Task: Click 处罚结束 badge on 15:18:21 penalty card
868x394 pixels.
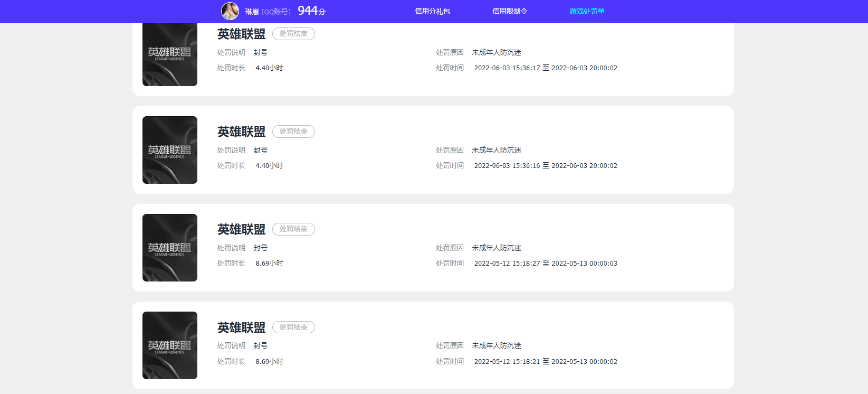Action: click(x=293, y=327)
